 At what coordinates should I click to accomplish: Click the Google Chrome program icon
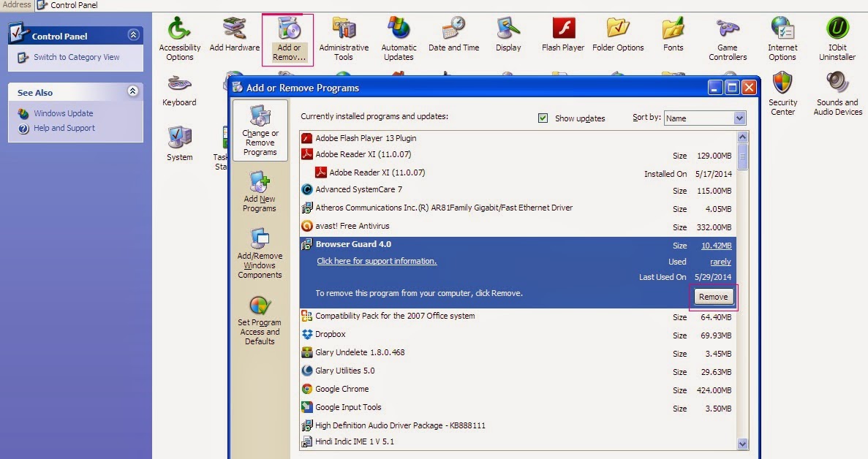click(x=306, y=389)
